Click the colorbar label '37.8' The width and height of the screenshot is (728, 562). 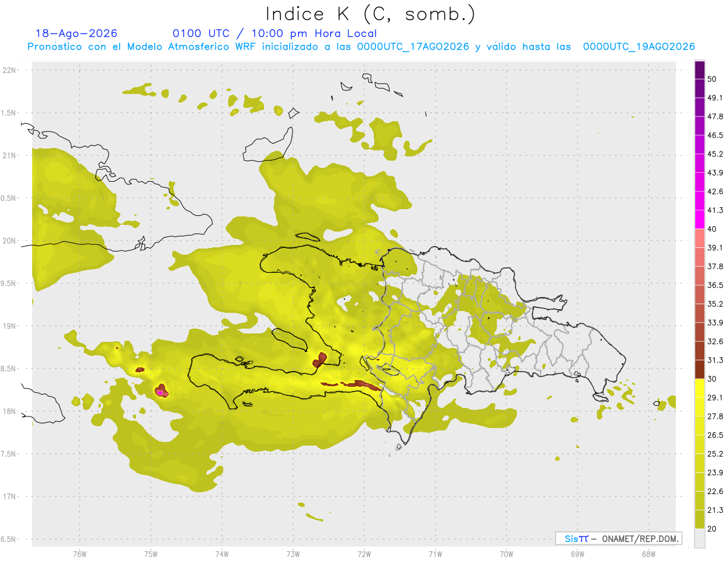[715, 266]
